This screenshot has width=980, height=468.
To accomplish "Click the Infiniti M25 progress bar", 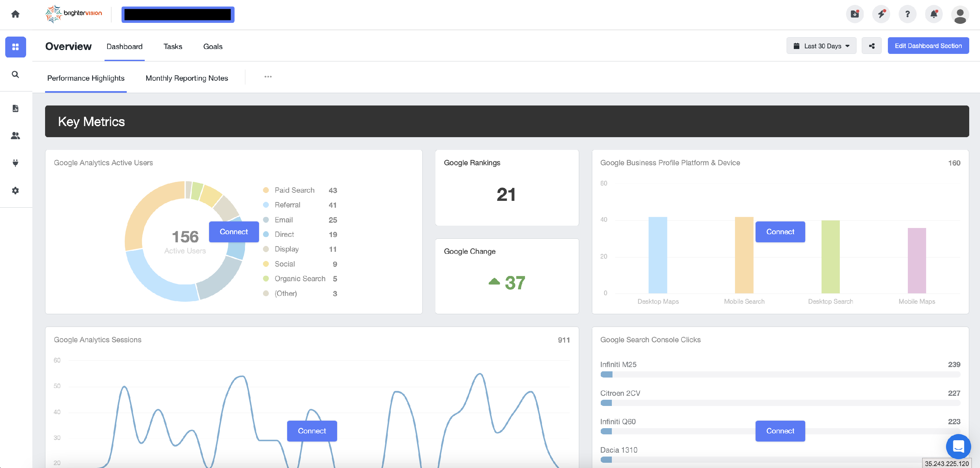I will (x=780, y=374).
